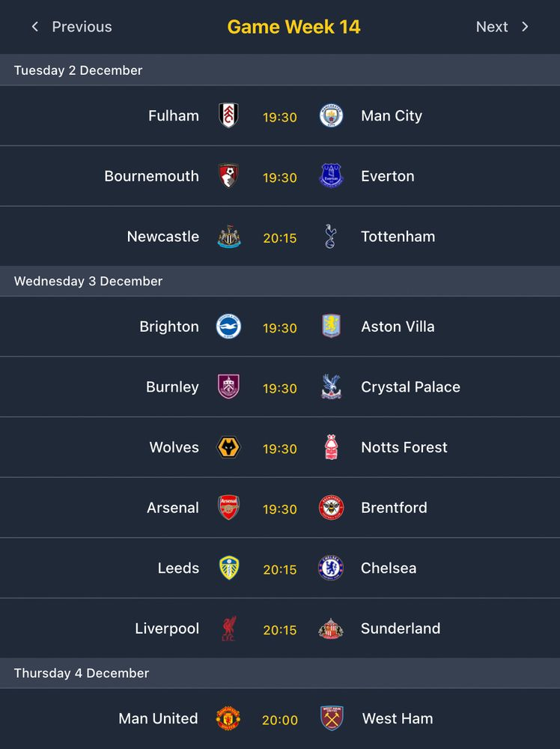Tap the Arsenal cannon crest
560x749 pixels.
(x=228, y=508)
